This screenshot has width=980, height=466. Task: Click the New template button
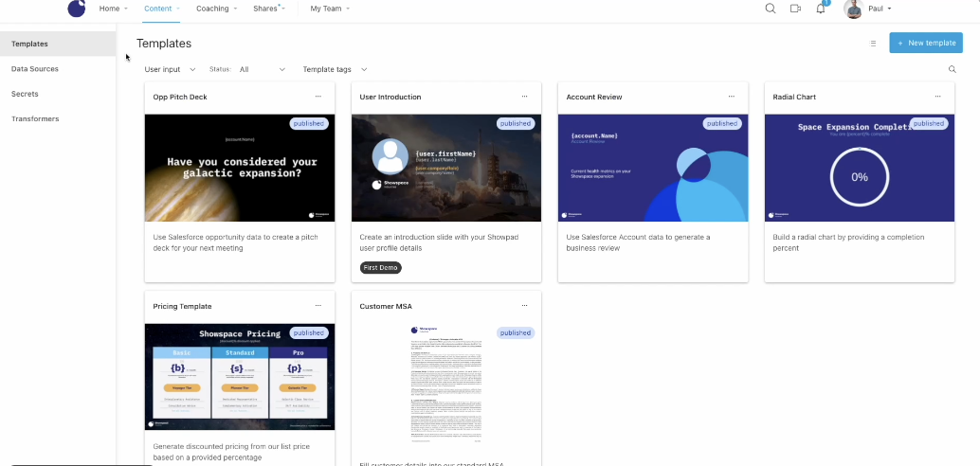pos(925,43)
